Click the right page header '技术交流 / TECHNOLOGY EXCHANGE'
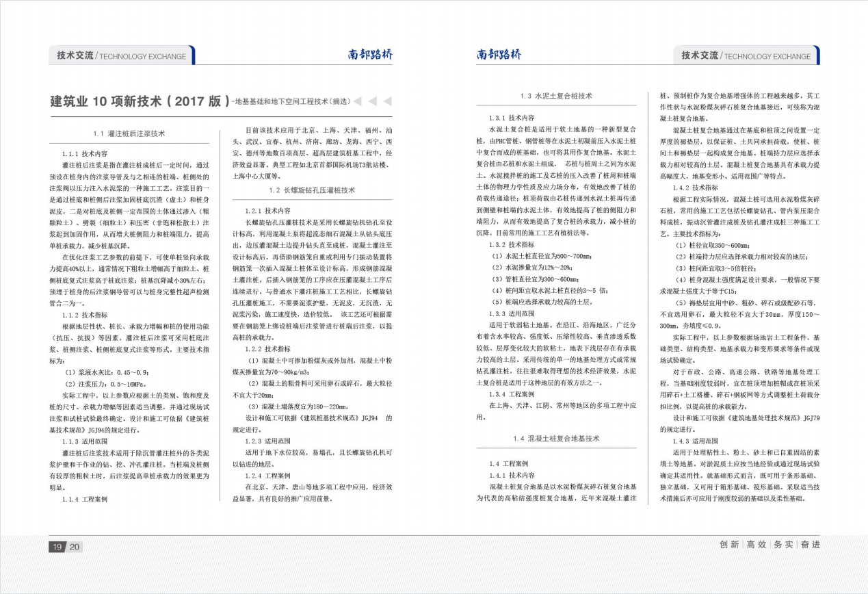The image size is (868, 594). click(x=746, y=56)
